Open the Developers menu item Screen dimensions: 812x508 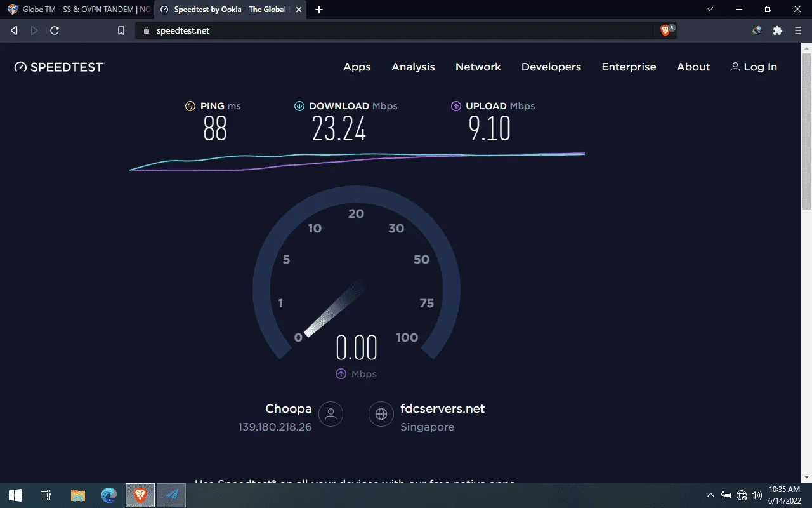coord(551,67)
